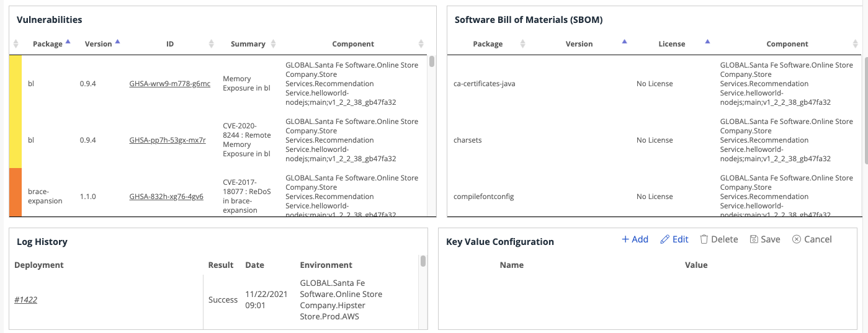The image size is (868, 333).
Task: Click Cancel in Key Value Configuration
Action: [812, 239]
